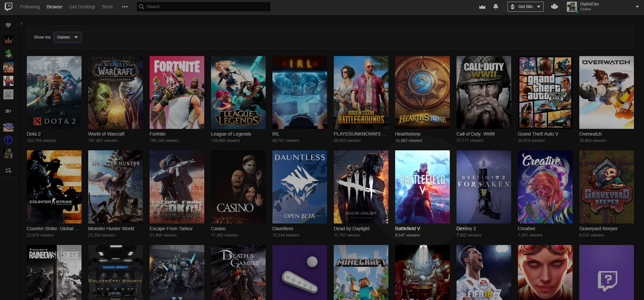Open the Hearthstone title link
644x300 pixels.
click(x=408, y=134)
